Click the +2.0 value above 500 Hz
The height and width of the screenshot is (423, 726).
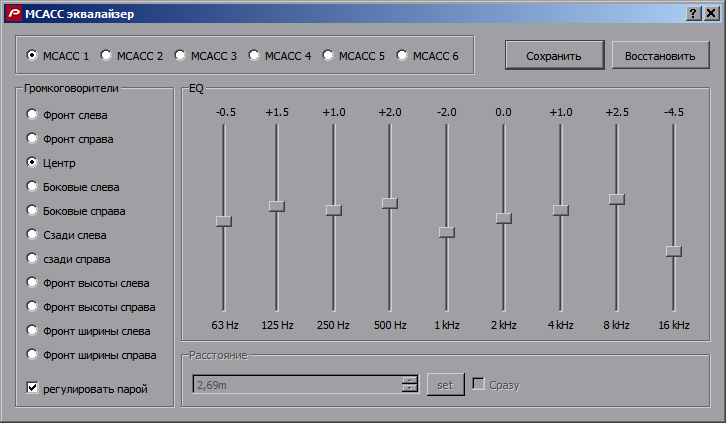tap(390, 112)
